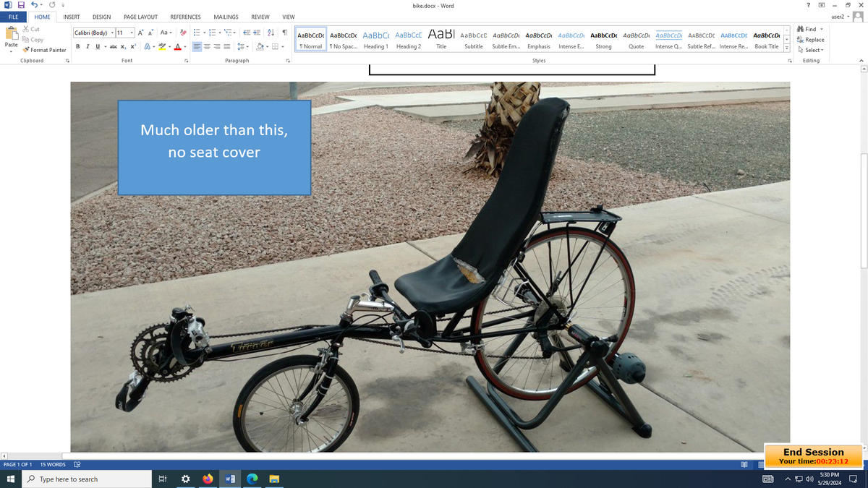Toggle bold formatting
Viewport: 868px width, 488px height.
[77, 46]
